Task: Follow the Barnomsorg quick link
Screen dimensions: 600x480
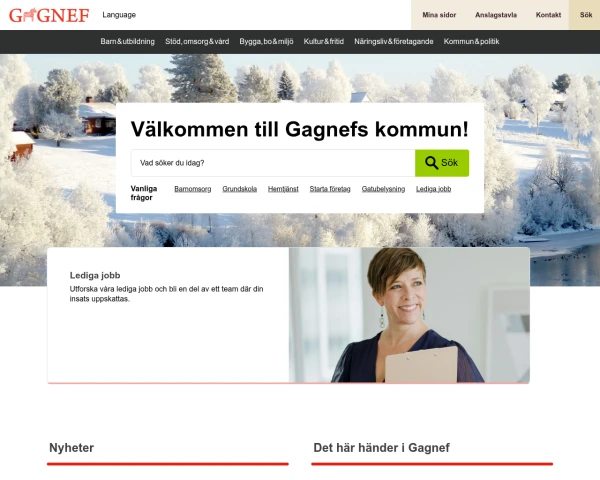Action: point(192,189)
